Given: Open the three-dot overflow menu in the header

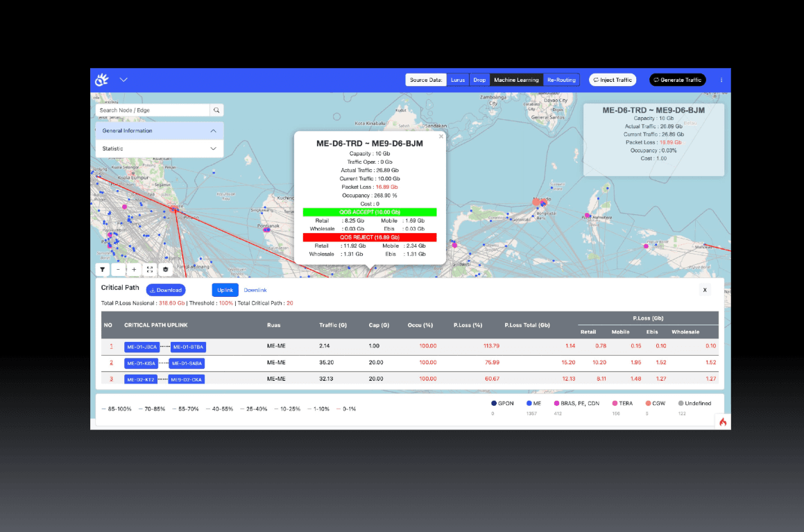Looking at the screenshot, I should tap(721, 80).
